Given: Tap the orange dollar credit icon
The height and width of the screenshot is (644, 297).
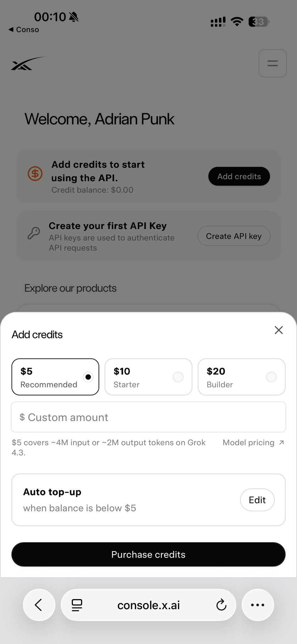Looking at the screenshot, I should tap(35, 173).
